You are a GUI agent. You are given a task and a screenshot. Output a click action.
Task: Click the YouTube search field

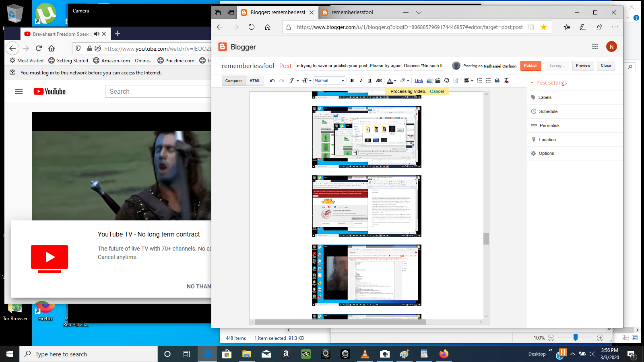point(158,92)
